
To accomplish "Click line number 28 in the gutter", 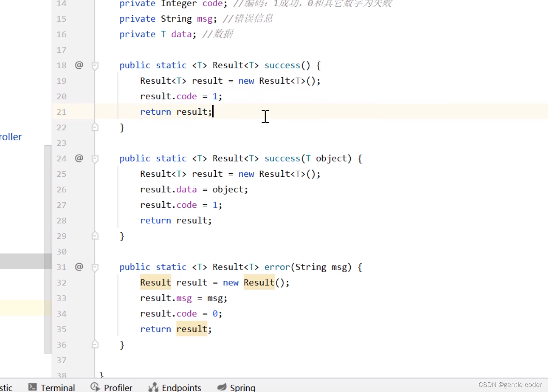I will (61, 220).
